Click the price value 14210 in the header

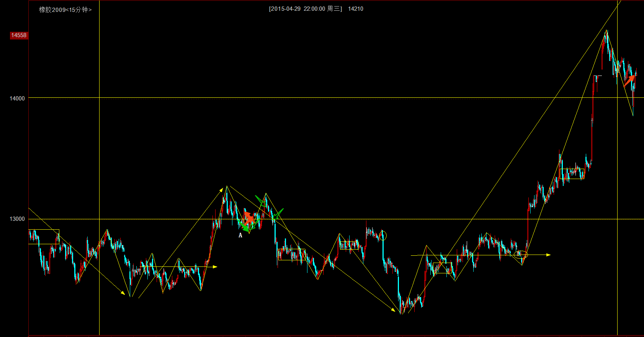[356, 9]
